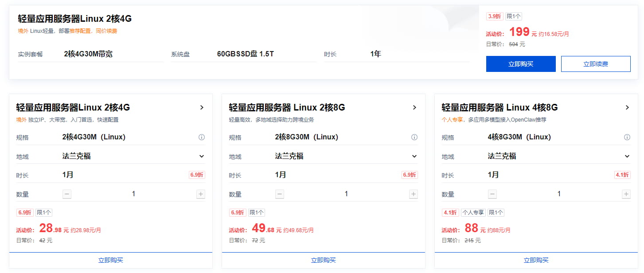This screenshot has width=644, height=273.
Task: Open Linux 4核8G card arrow chevron
Action: pyautogui.click(x=627, y=107)
